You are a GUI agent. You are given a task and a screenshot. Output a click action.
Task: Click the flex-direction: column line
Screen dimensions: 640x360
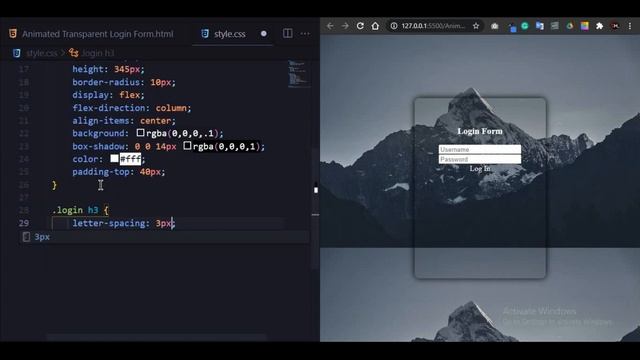[131, 108]
